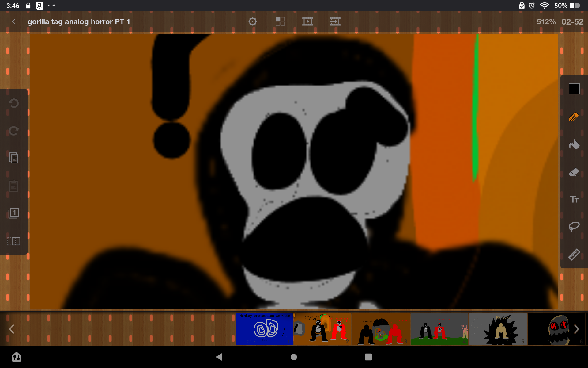
Task: Show later frames with the right arrow
Action: (x=577, y=329)
